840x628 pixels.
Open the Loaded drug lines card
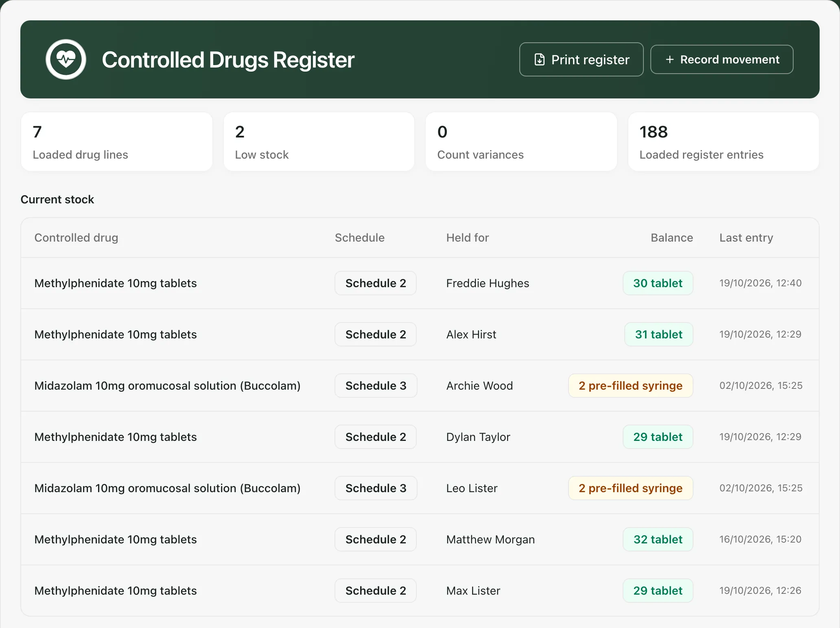(117, 142)
